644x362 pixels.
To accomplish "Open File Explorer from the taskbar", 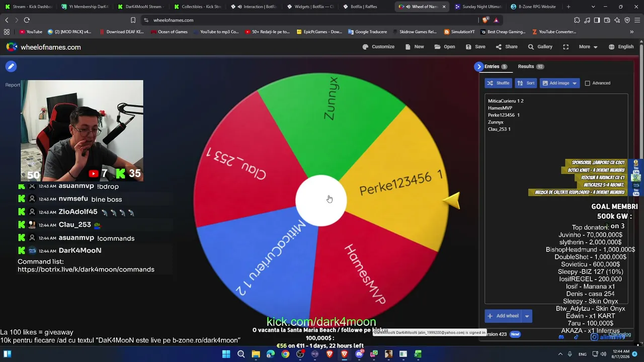I will (x=256, y=354).
